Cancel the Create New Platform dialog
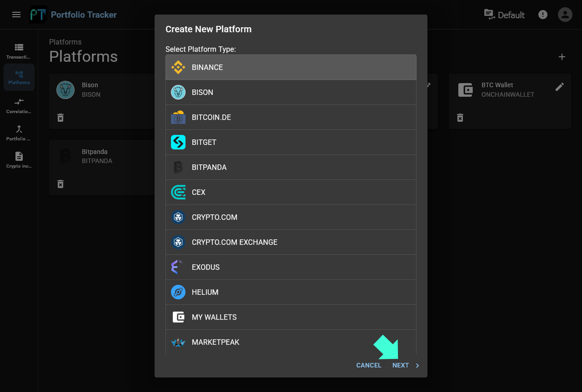This screenshot has width=582, height=392. [x=369, y=365]
